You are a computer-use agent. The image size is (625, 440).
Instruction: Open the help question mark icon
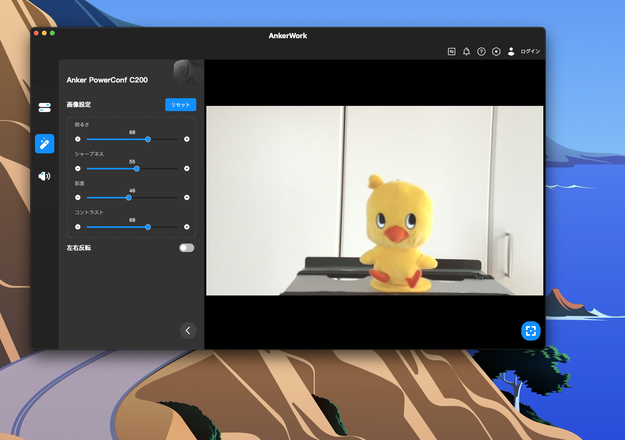481,51
